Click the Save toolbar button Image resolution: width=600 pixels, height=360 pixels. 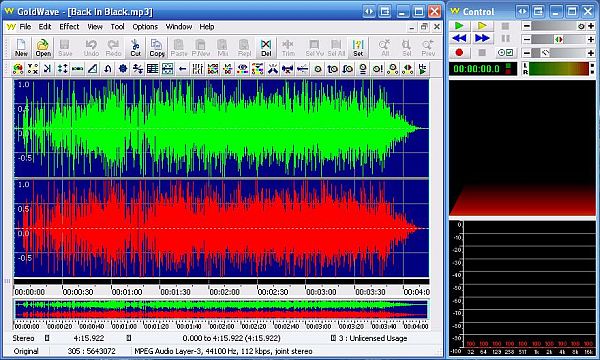pyautogui.click(x=65, y=48)
